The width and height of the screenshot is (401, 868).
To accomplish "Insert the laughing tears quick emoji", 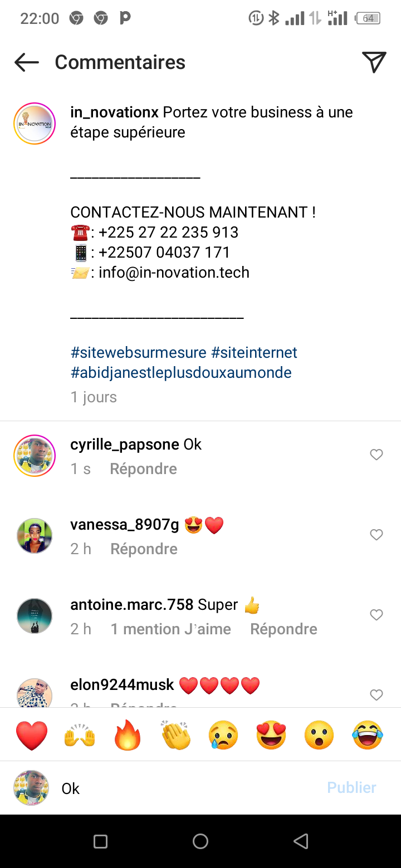I will pyautogui.click(x=368, y=735).
